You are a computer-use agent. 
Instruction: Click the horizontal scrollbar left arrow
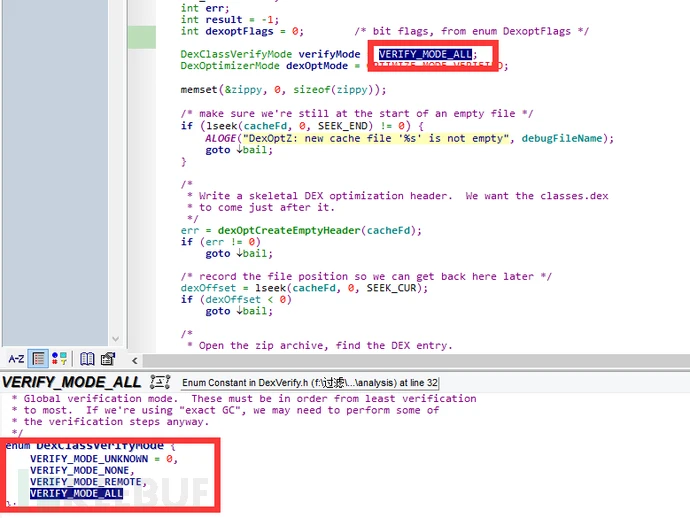tap(135, 360)
